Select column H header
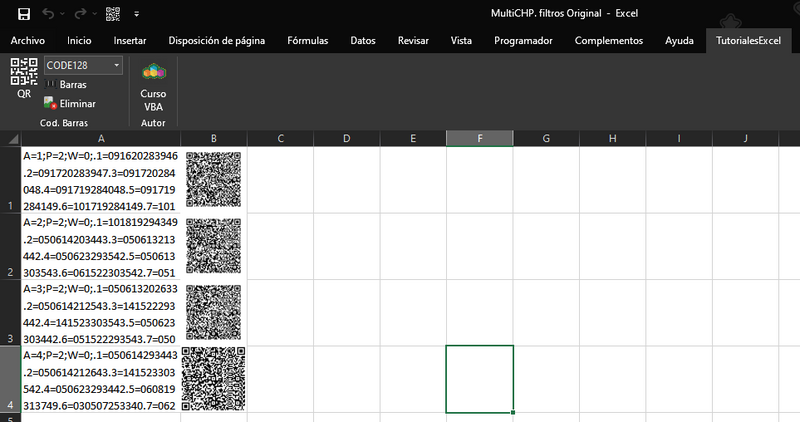Image resolution: width=800 pixels, height=422 pixels. (x=612, y=139)
